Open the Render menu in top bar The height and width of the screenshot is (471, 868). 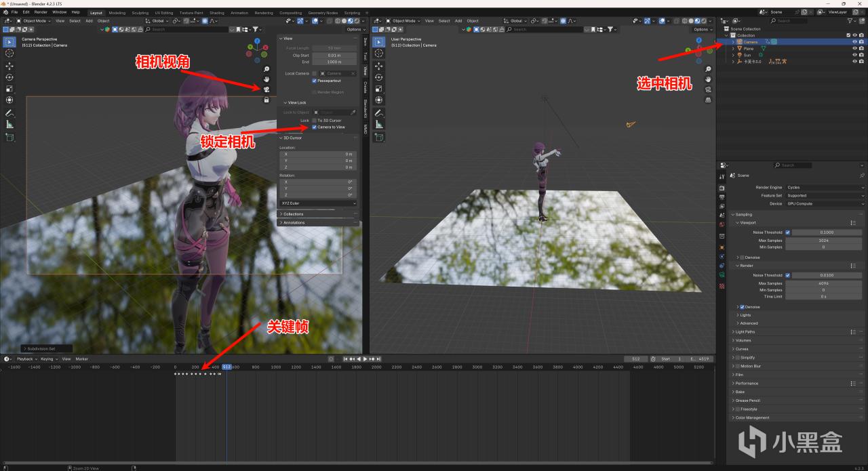41,12
